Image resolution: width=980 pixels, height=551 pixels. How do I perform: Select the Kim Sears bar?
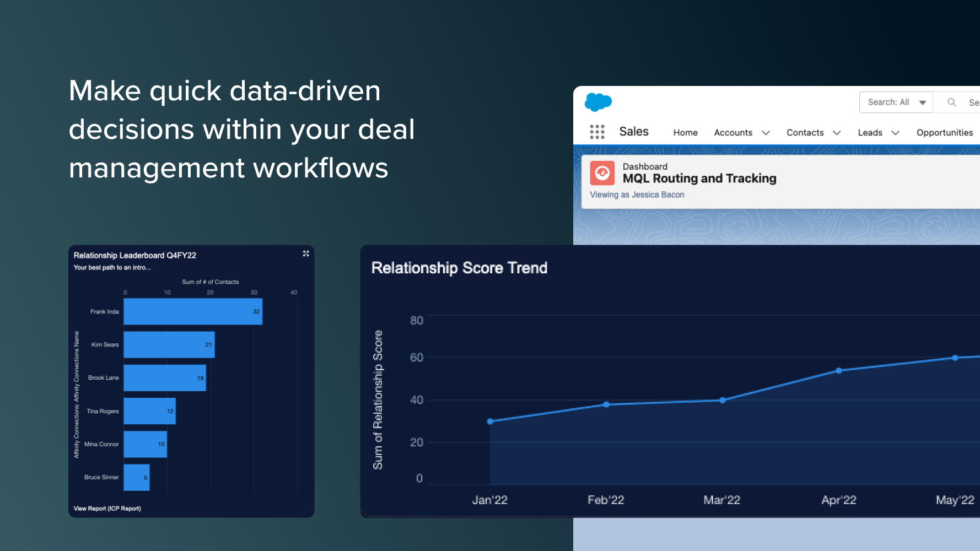(x=169, y=345)
